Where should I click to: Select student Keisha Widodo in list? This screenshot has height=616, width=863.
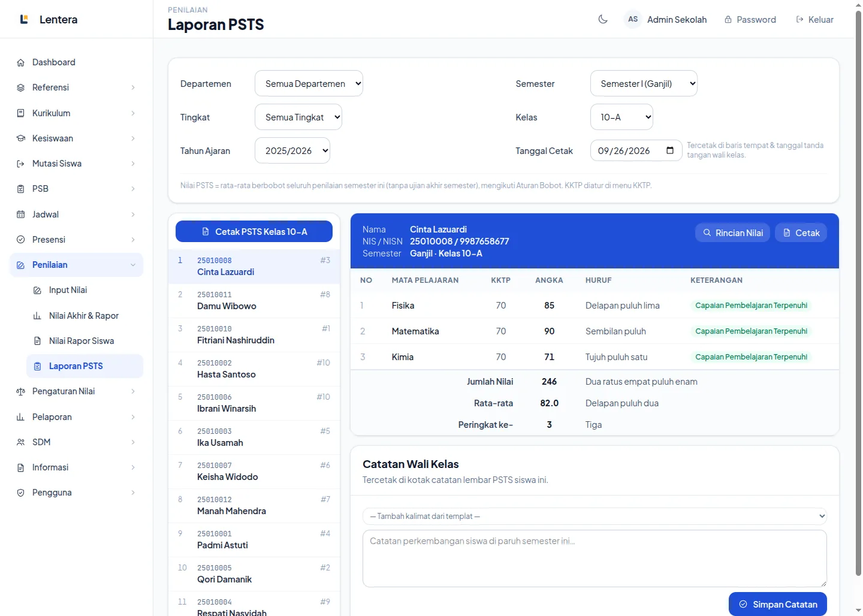coord(254,471)
